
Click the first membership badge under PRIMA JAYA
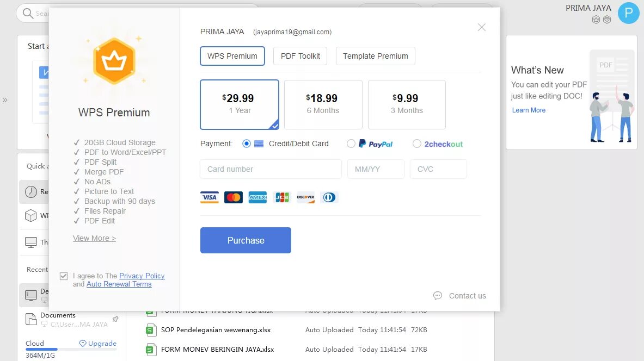click(x=596, y=20)
